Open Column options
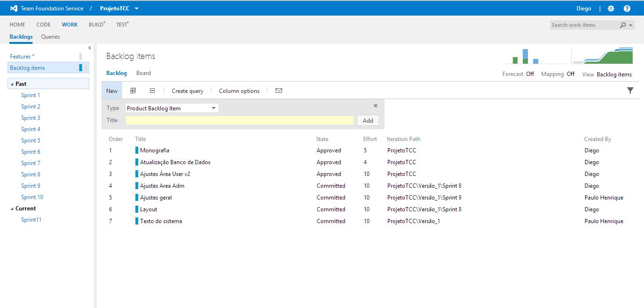The width and height of the screenshot is (644, 308). click(239, 91)
